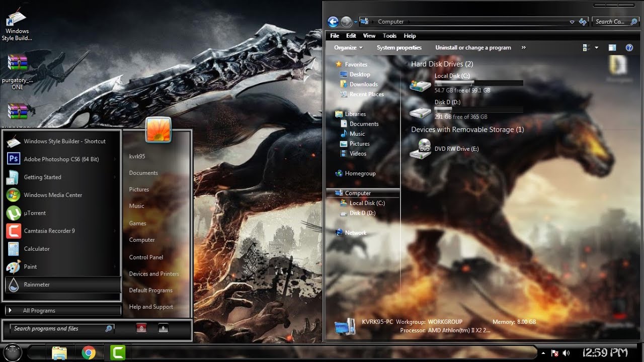Image resolution: width=644 pixels, height=362 pixels.
Task: Select Desktop under Favorites
Action: click(x=355, y=74)
